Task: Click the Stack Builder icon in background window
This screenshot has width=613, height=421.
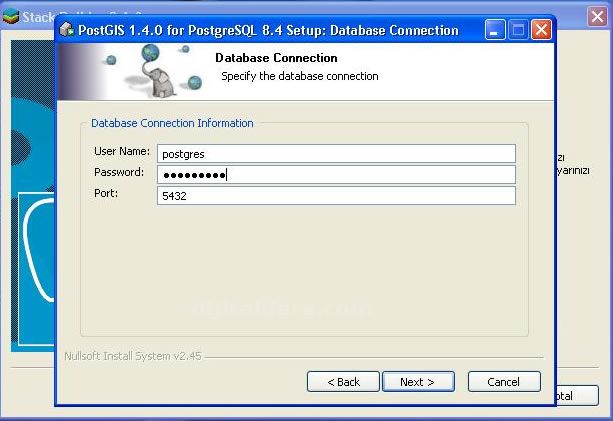Action: (11, 16)
